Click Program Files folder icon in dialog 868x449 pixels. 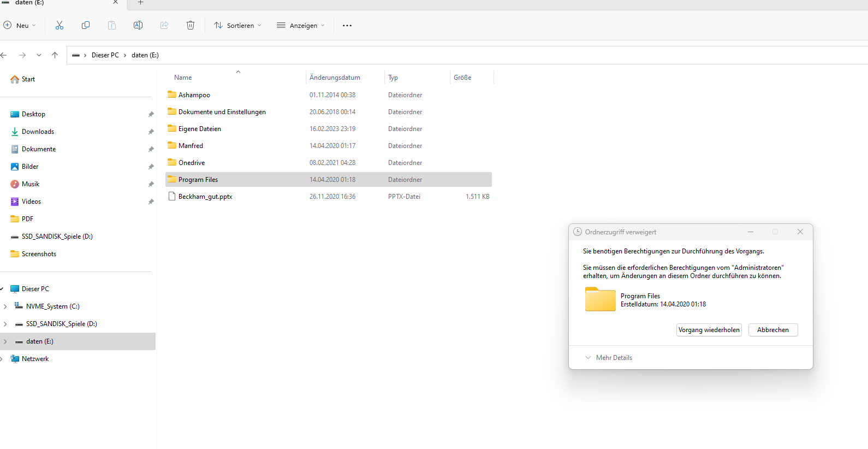coord(600,299)
